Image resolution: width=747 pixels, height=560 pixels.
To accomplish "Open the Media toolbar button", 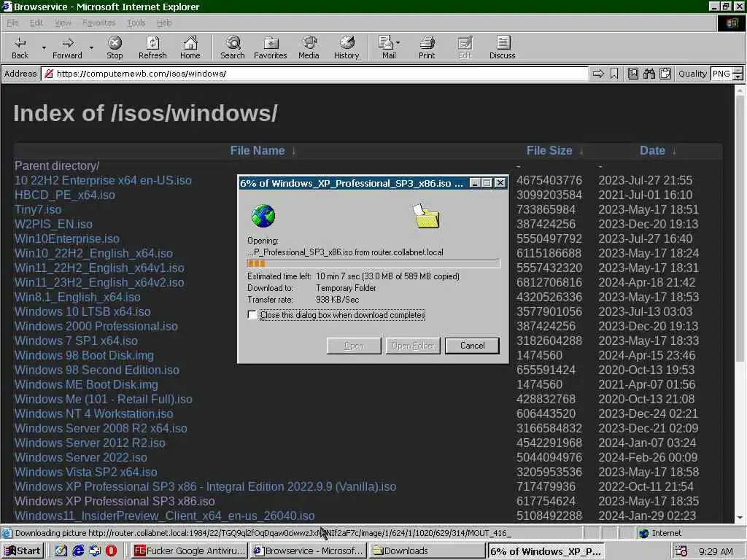I will coord(309,47).
